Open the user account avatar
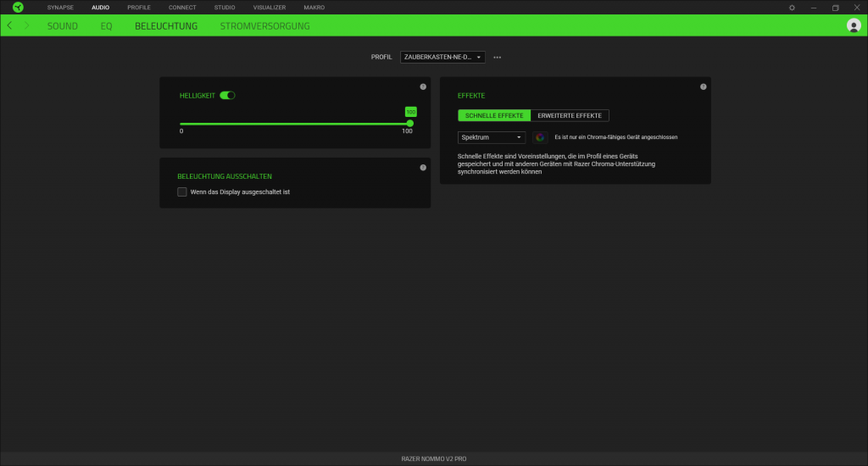 click(854, 25)
